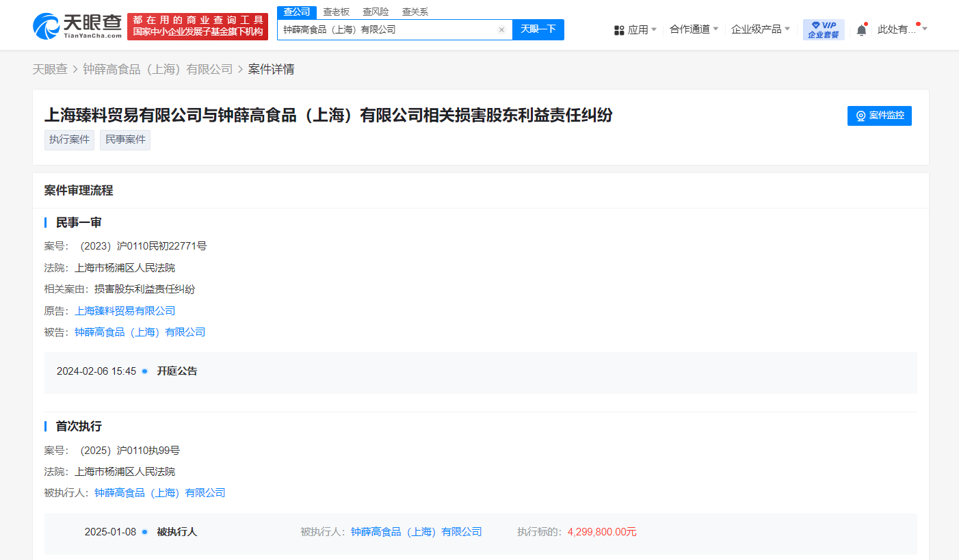This screenshot has height=560, width=959.
Task: Open 被执行人 company link under 首次执行
Action: (160, 492)
